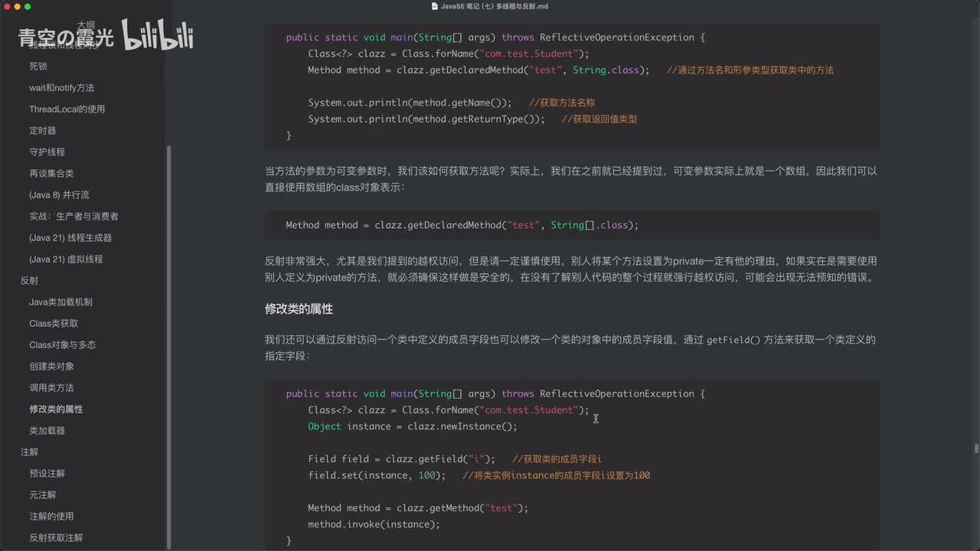
Task: Click paragraph starting 反射非常强大
Action: (571, 269)
